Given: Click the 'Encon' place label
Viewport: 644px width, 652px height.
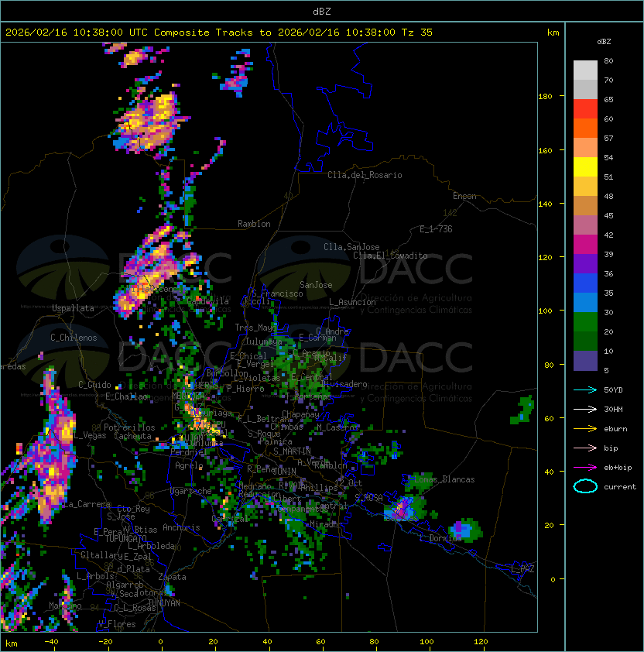Looking at the screenshot, I should coord(464,196).
